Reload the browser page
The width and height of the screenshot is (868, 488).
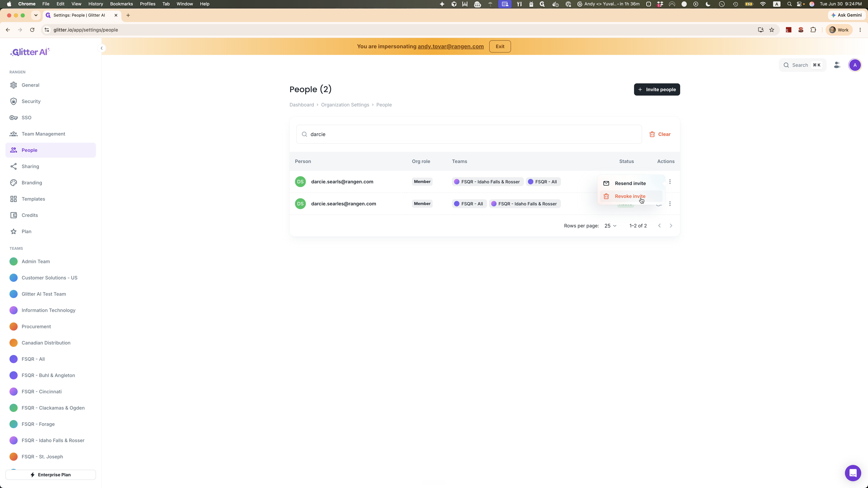pos(32,30)
